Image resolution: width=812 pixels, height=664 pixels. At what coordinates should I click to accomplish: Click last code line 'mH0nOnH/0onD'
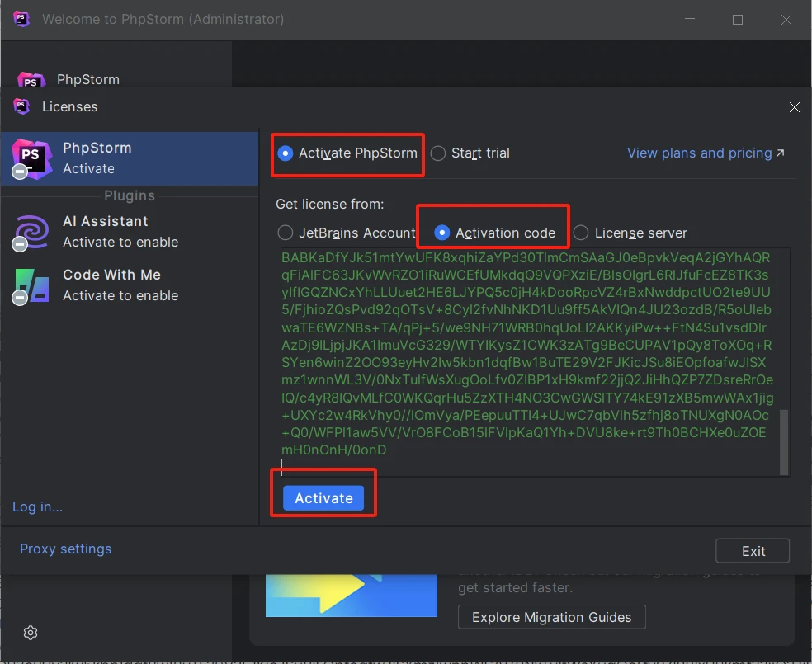pyautogui.click(x=334, y=450)
